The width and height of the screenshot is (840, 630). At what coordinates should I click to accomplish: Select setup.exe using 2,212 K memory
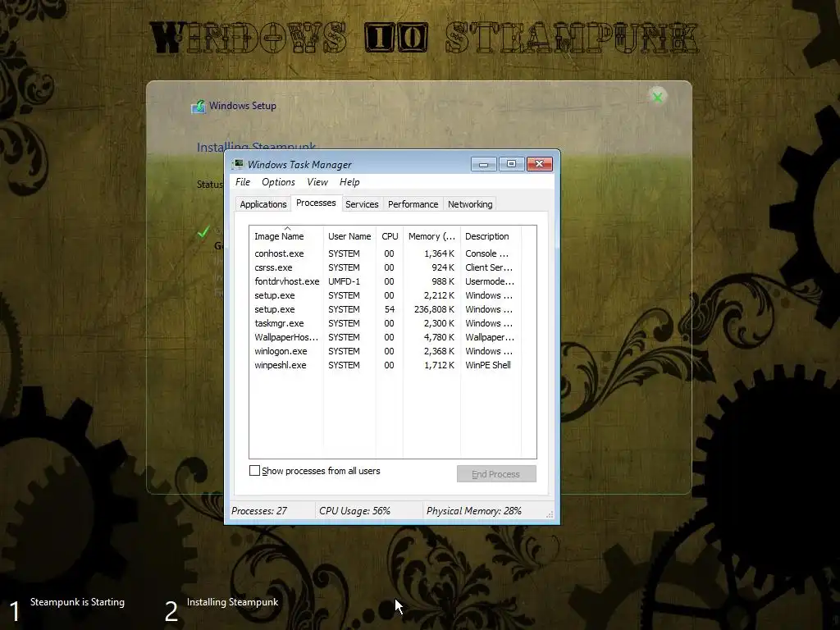click(x=386, y=295)
